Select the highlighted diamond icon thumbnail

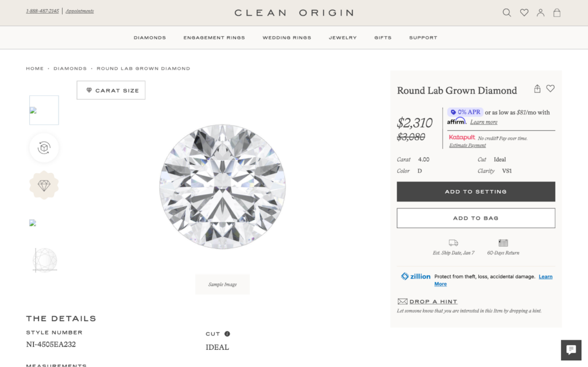coord(44,186)
